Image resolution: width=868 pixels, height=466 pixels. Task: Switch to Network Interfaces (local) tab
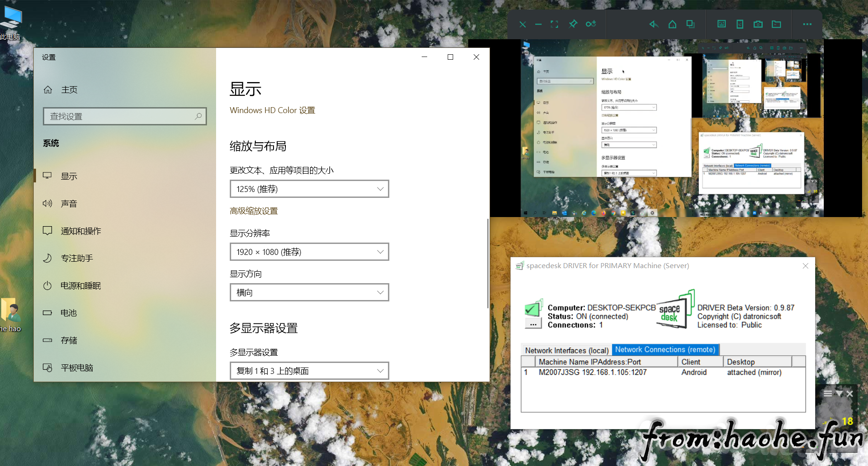click(567, 350)
